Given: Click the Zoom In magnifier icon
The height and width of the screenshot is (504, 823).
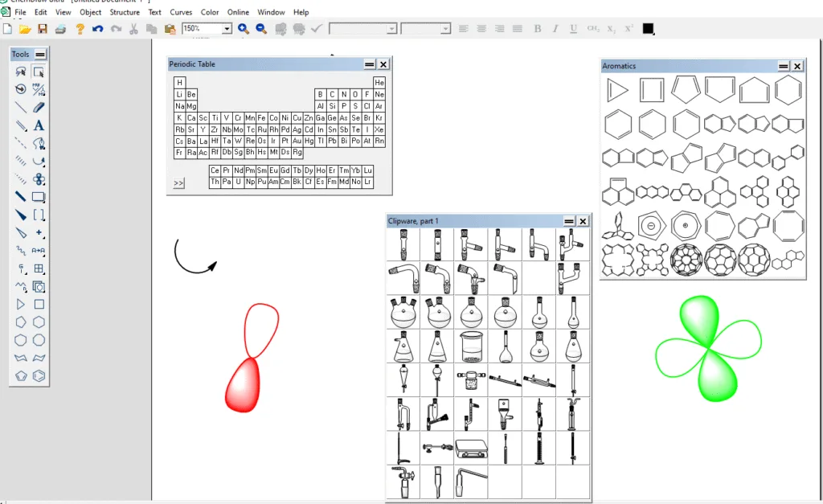Looking at the screenshot, I should coord(243,29).
